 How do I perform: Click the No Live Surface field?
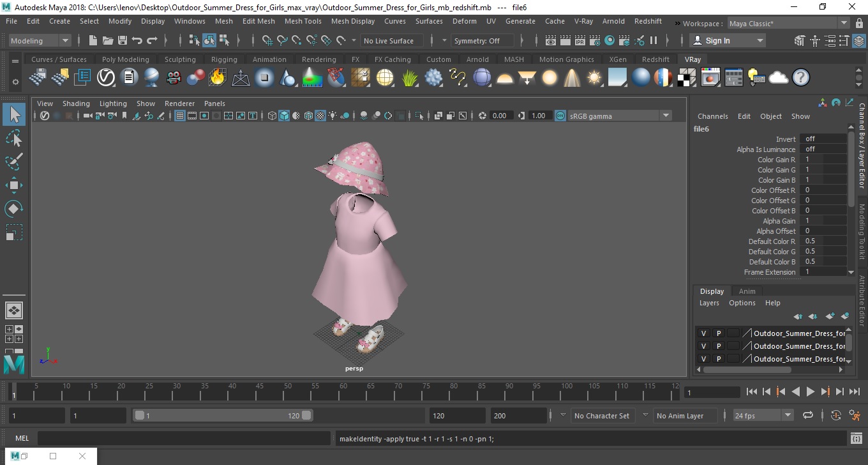(x=392, y=40)
